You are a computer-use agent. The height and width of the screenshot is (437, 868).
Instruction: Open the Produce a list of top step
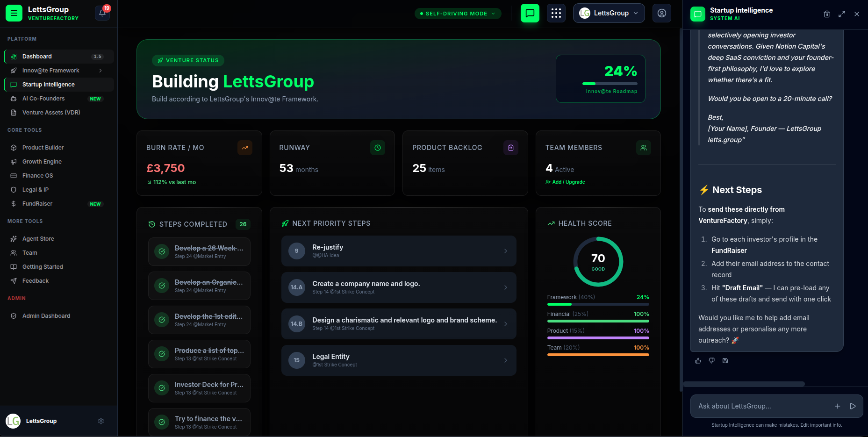pyautogui.click(x=199, y=354)
